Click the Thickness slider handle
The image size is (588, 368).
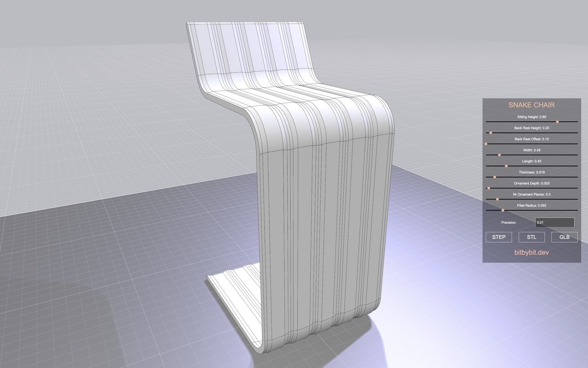495,177
